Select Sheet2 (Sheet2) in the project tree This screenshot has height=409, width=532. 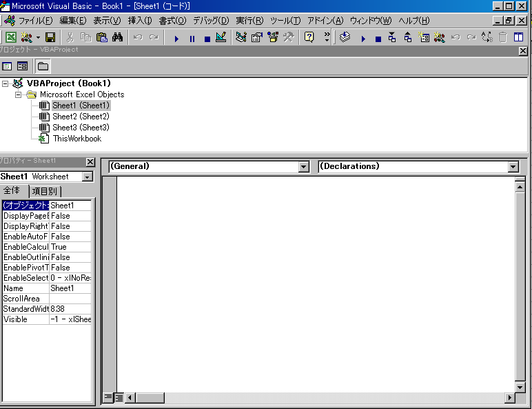(81, 117)
